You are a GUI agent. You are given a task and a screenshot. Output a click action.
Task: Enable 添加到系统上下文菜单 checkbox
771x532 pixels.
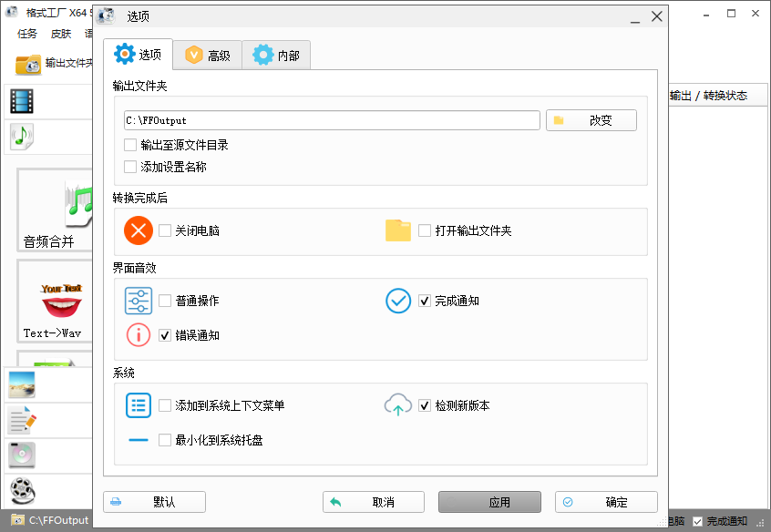(x=165, y=405)
